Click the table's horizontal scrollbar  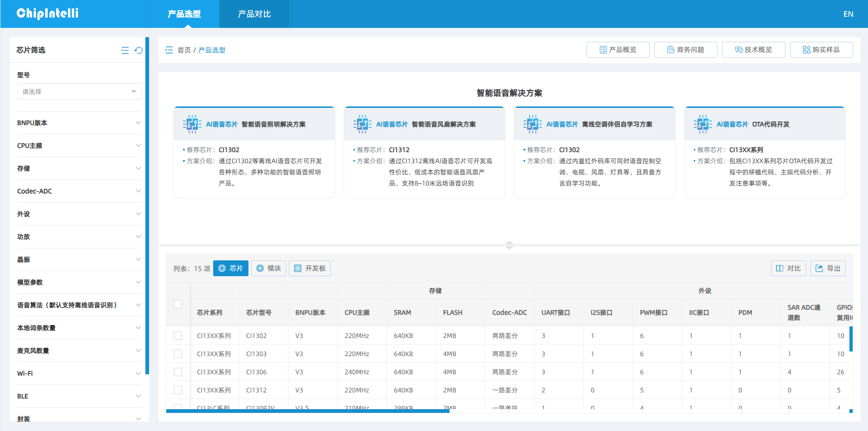(307, 411)
